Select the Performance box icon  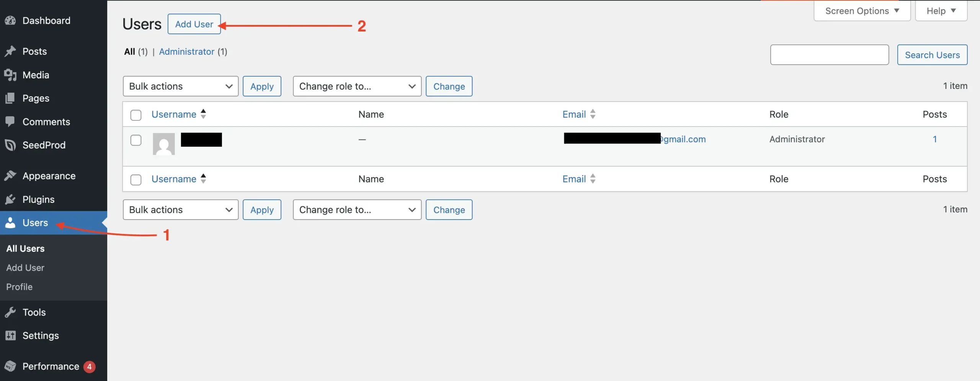point(10,366)
